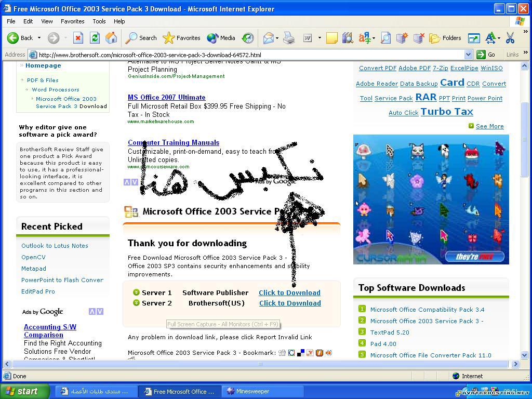Viewport: 532px width, 399px height.
Task: Expand the address bar URL dropdown
Action: pyautogui.click(x=468, y=55)
